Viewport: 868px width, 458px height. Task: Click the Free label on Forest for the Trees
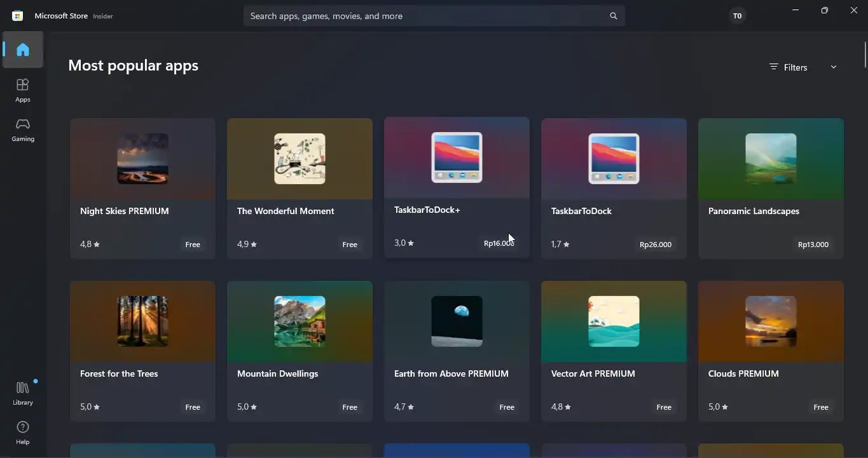coord(193,407)
